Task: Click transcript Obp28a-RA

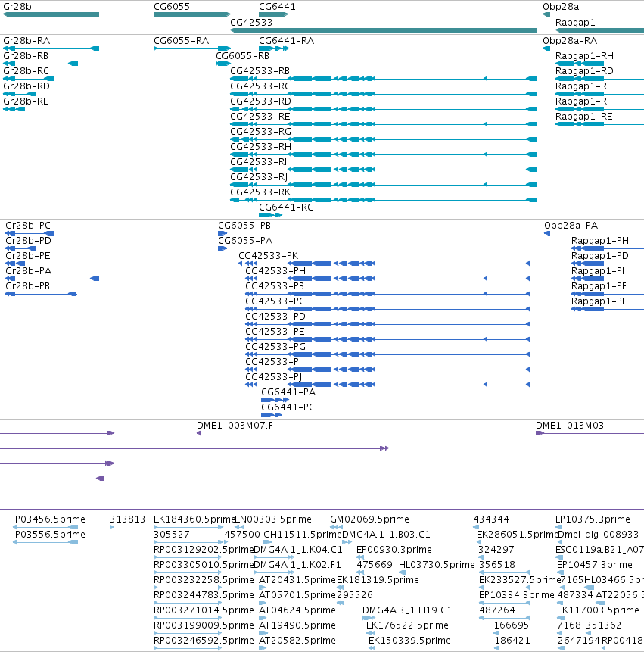Action: click(x=570, y=41)
